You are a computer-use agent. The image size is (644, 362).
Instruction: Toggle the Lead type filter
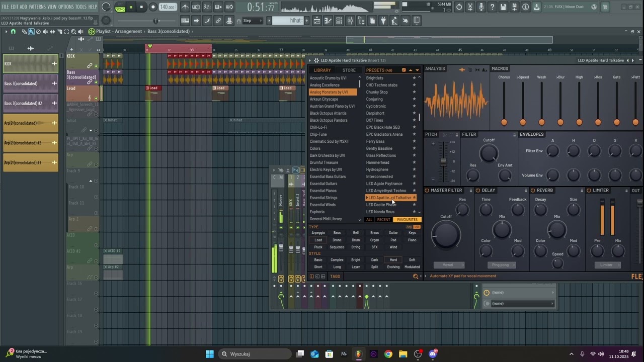[x=318, y=240]
